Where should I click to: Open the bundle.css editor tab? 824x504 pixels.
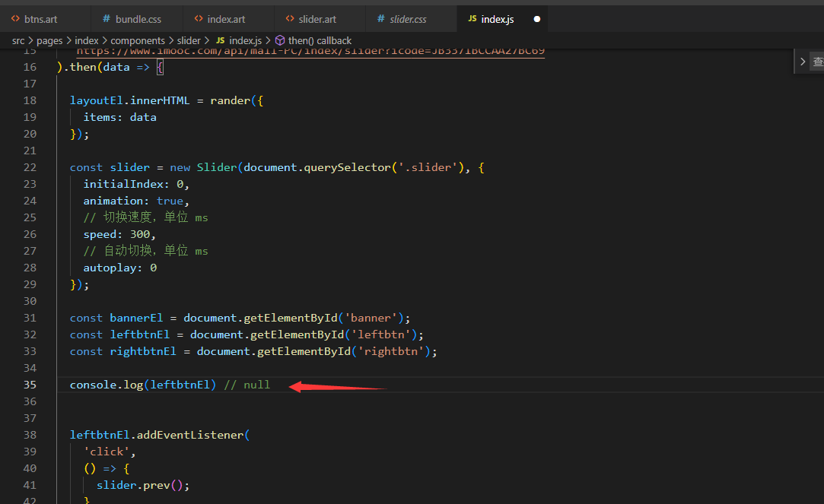pyautogui.click(x=138, y=18)
